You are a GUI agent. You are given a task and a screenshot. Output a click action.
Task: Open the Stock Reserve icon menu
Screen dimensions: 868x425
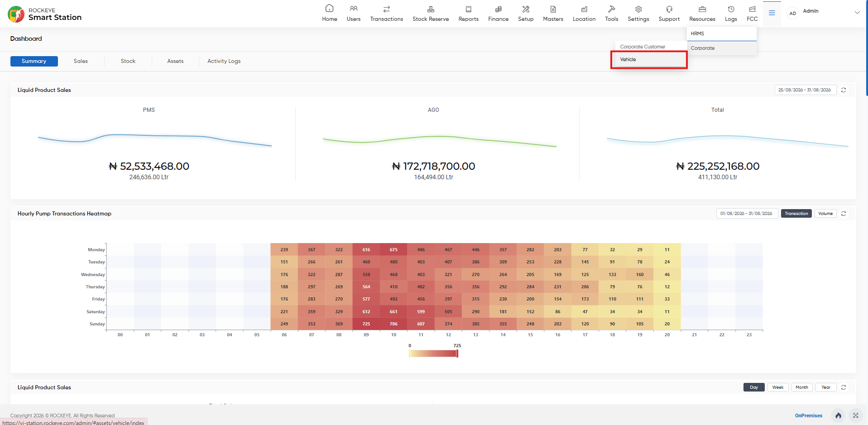(x=431, y=9)
